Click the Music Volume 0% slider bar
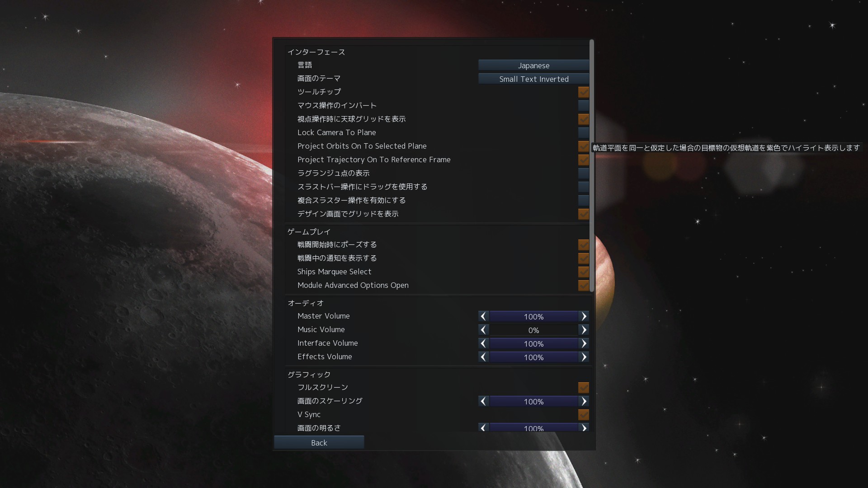This screenshot has width=868, height=488. tap(533, 330)
